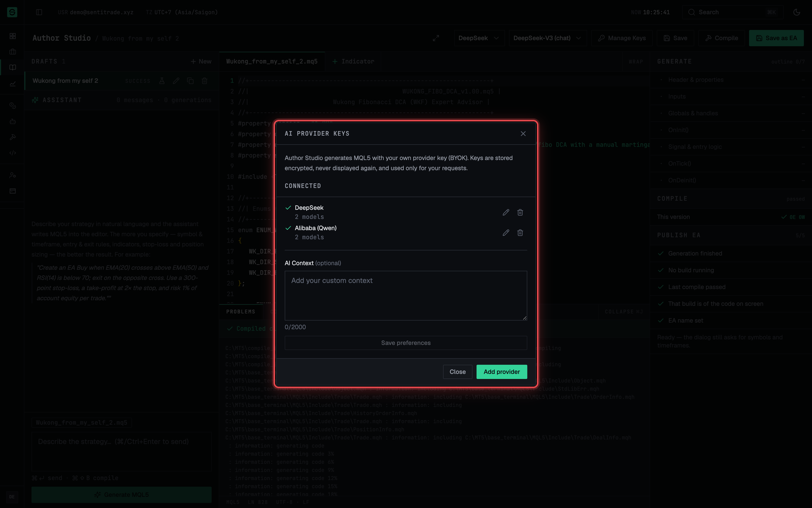Collapse the problems panel via COLLAPSE
Image resolution: width=812 pixels, height=508 pixels.
point(624,312)
